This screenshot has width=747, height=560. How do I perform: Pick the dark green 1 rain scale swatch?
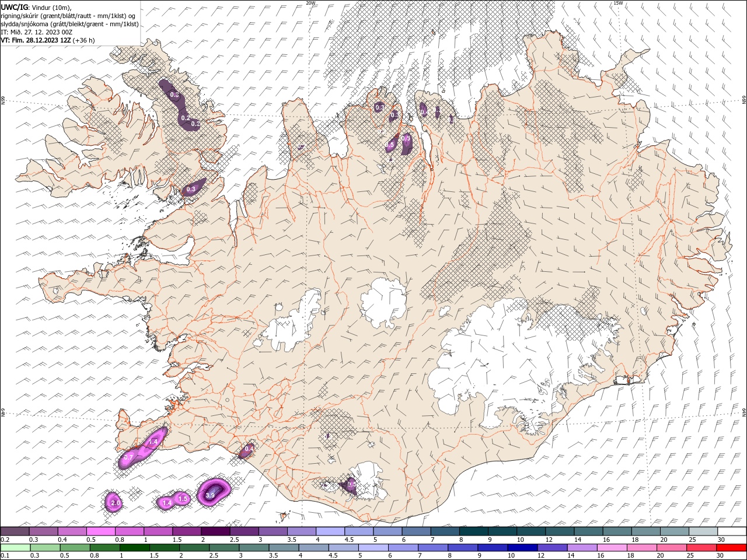(134, 548)
